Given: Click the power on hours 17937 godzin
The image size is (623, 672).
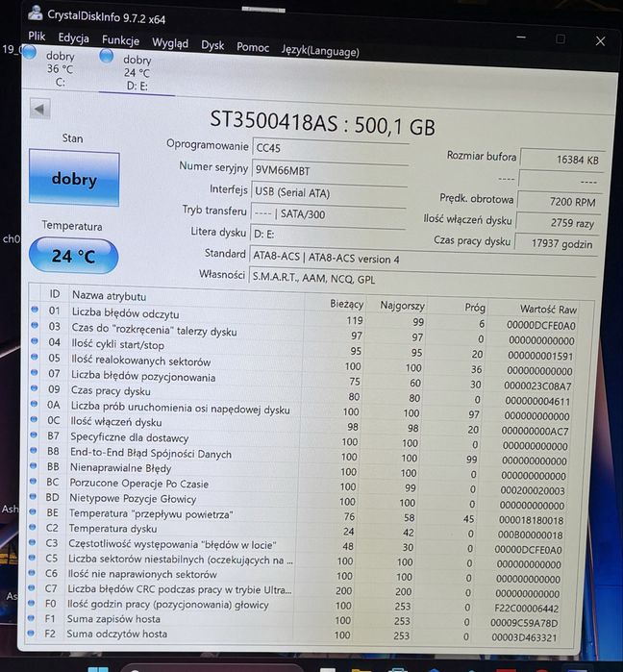Looking at the screenshot, I should click(557, 243).
